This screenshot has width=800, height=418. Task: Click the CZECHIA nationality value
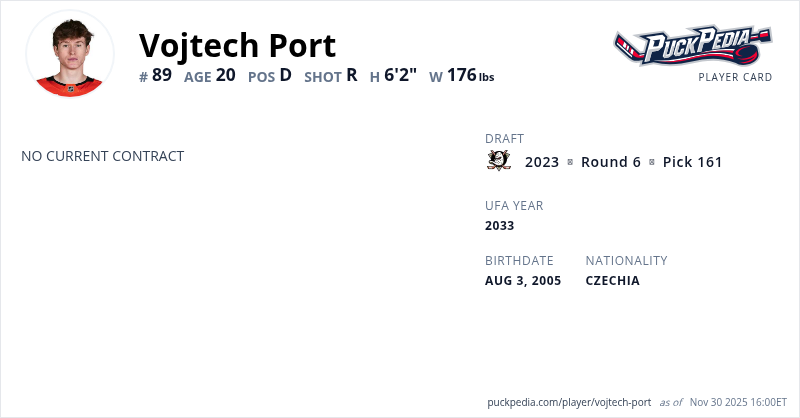[612, 280]
